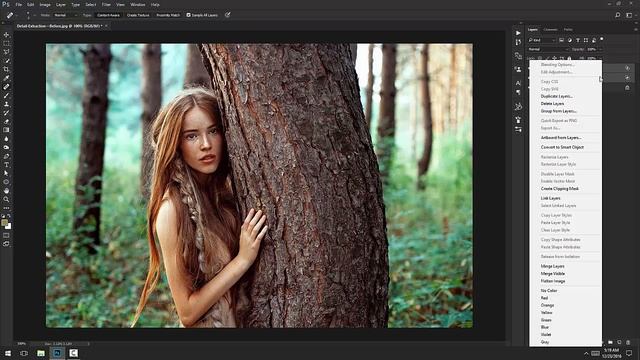Choose Merge Layers from context menu

pos(552,266)
